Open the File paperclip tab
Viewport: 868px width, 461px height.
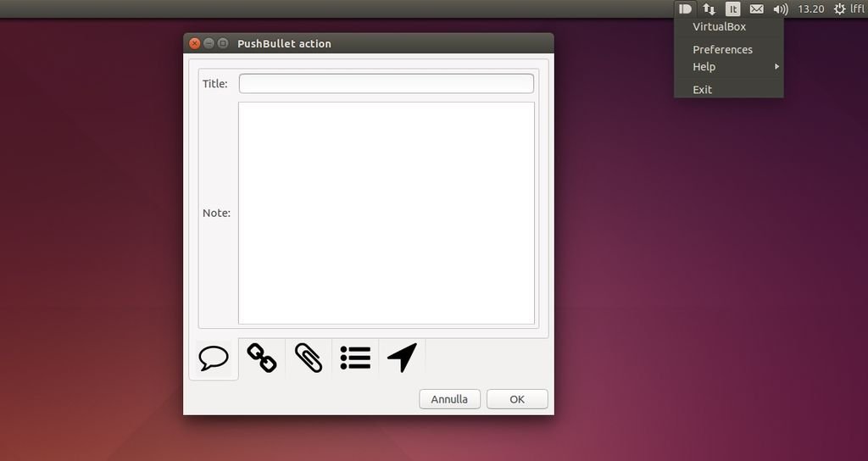coord(309,358)
